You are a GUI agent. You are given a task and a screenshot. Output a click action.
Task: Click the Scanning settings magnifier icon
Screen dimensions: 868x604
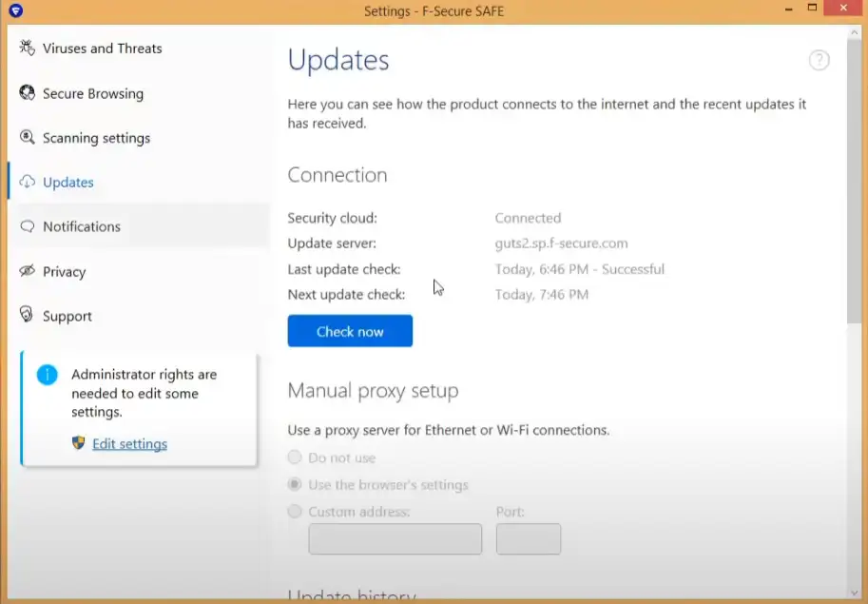(27, 138)
